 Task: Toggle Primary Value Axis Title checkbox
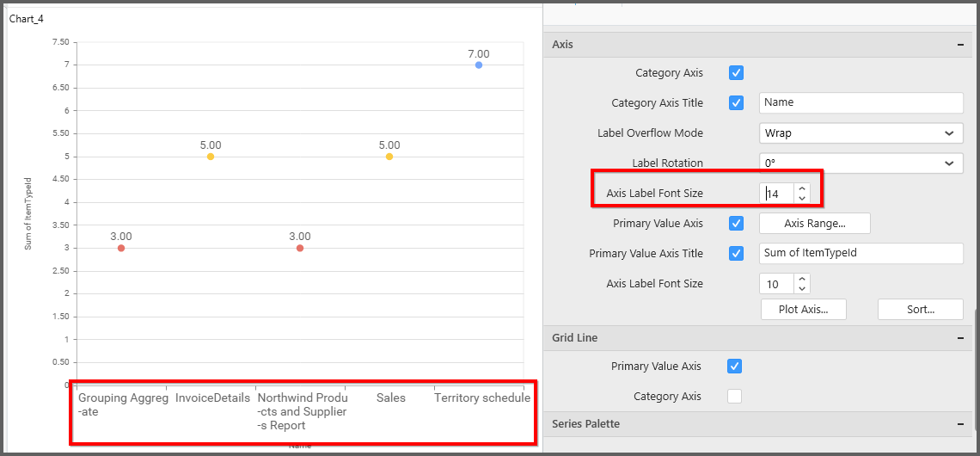coord(736,254)
